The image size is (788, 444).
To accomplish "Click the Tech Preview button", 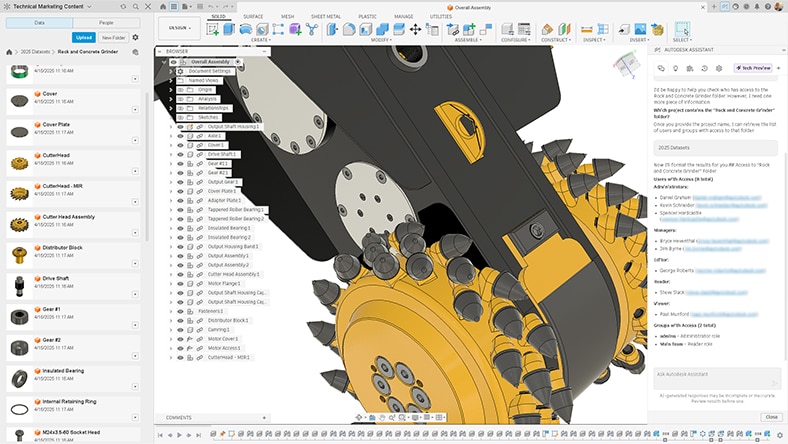I will click(753, 68).
